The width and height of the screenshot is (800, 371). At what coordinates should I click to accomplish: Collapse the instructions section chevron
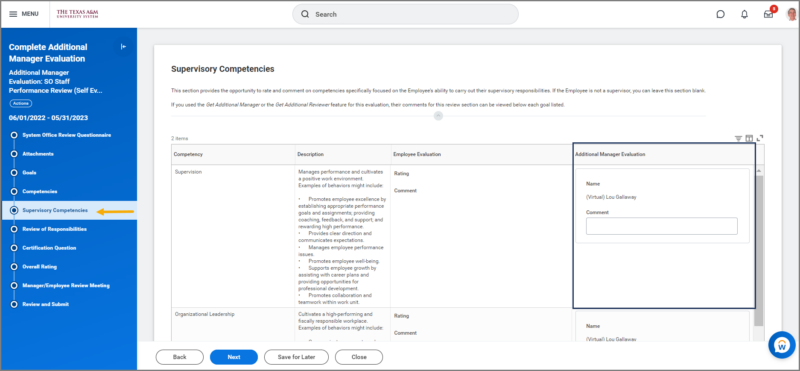(x=438, y=116)
